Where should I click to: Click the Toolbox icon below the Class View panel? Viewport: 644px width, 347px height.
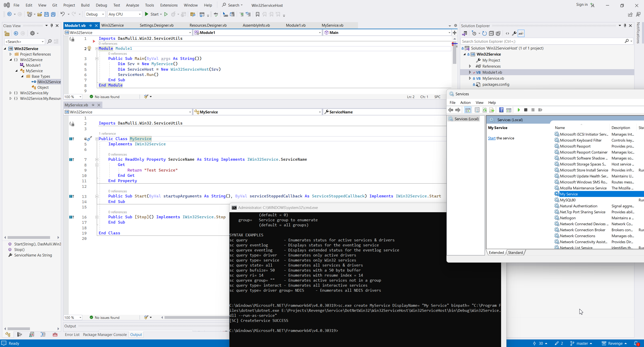click(x=55, y=334)
